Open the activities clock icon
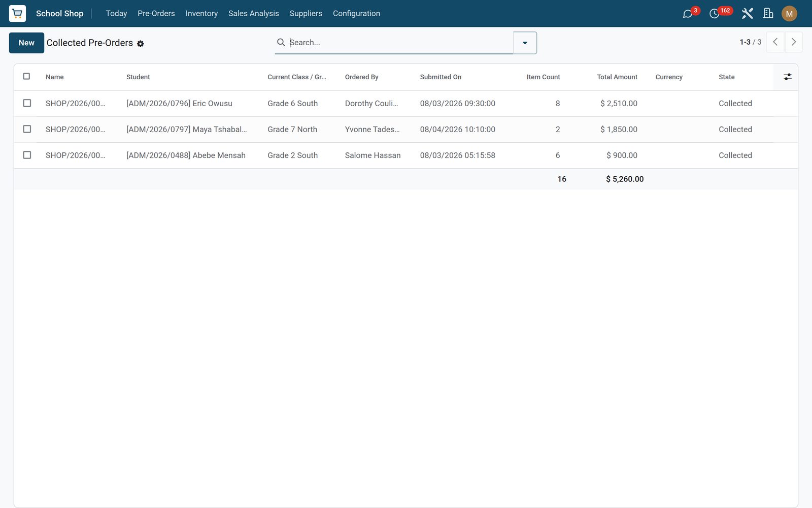Image resolution: width=812 pixels, height=508 pixels. click(x=715, y=14)
